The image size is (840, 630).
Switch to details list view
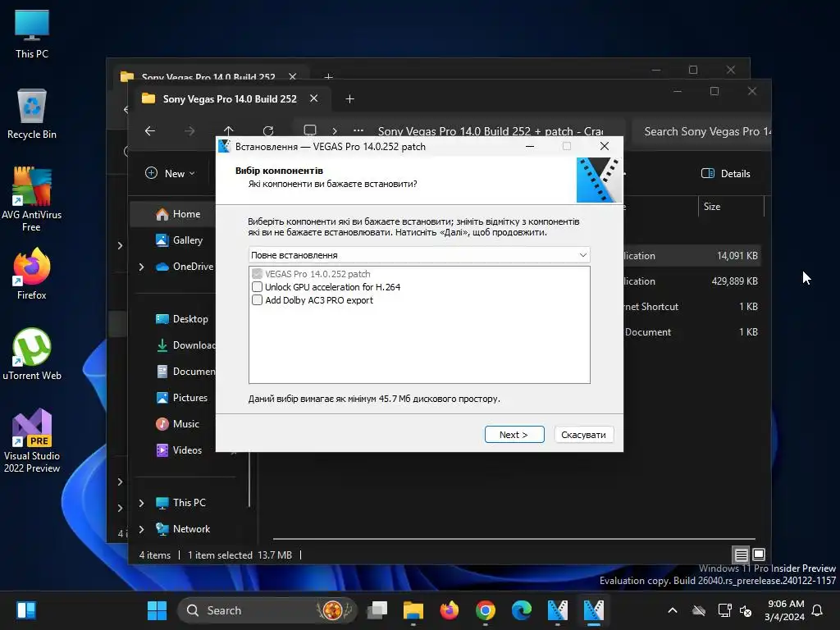click(x=741, y=555)
